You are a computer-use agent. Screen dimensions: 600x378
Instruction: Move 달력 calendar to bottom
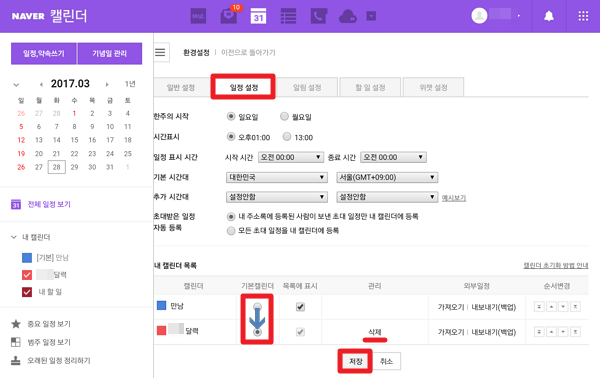click(x=576, y=332)
